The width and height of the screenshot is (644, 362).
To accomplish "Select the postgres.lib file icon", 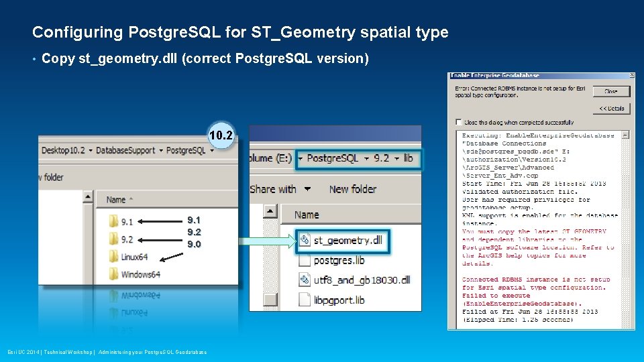I will click(305, 260).
